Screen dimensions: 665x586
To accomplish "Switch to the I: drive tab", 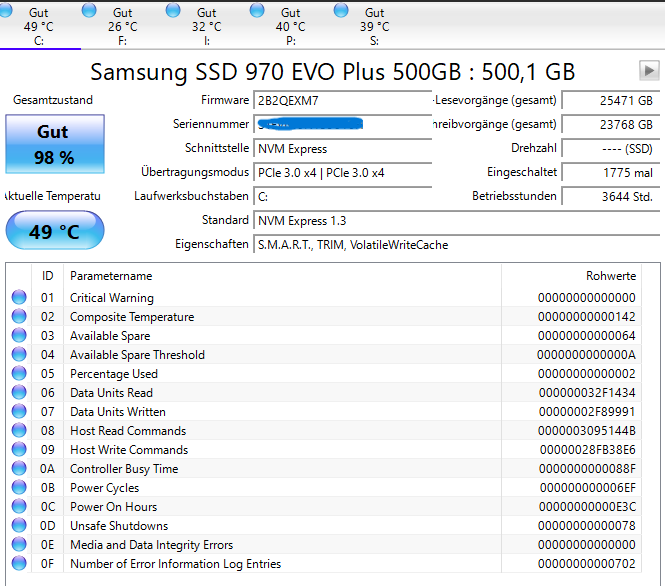I will tap(207, 26).
